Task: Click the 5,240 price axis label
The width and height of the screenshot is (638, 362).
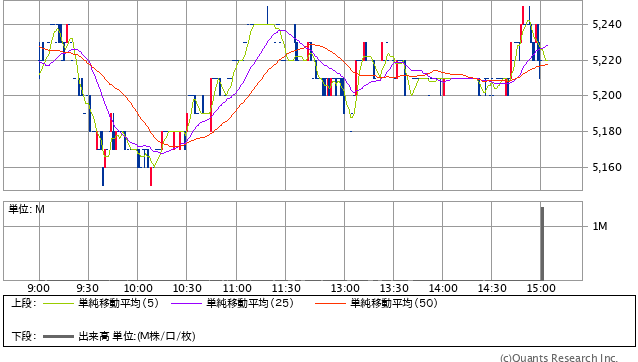Action: pos(607,24)
